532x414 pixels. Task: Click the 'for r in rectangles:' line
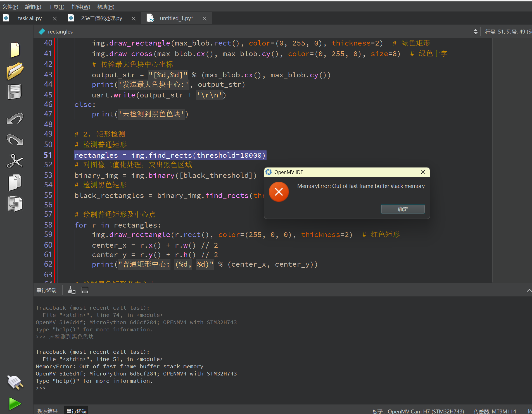(x=118, y=225)
